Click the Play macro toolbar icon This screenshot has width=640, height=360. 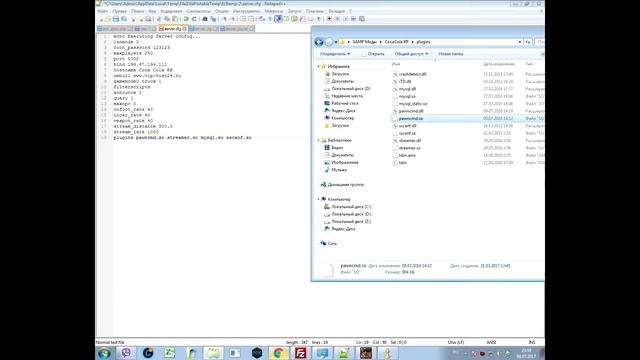click(x=345, y=19)
